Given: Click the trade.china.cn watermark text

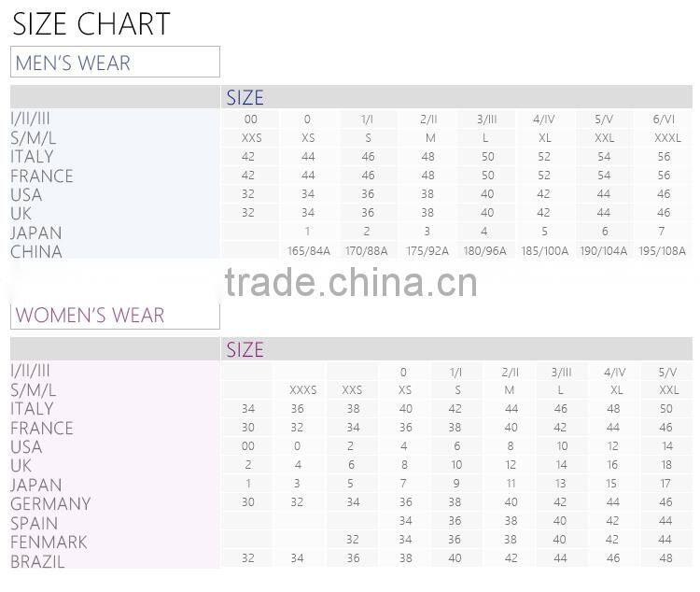Looking at the screenshot, I should (351, 282).
